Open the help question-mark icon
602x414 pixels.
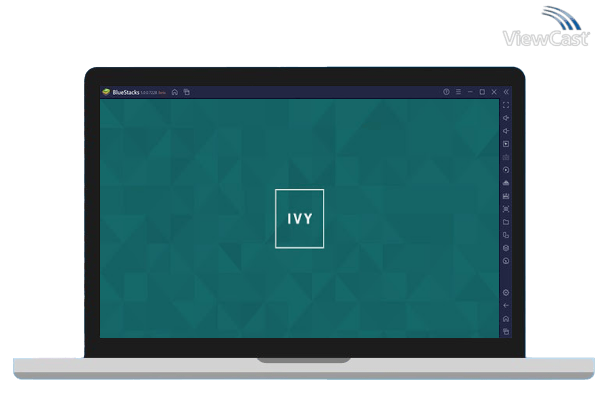[x=446, y=92]
